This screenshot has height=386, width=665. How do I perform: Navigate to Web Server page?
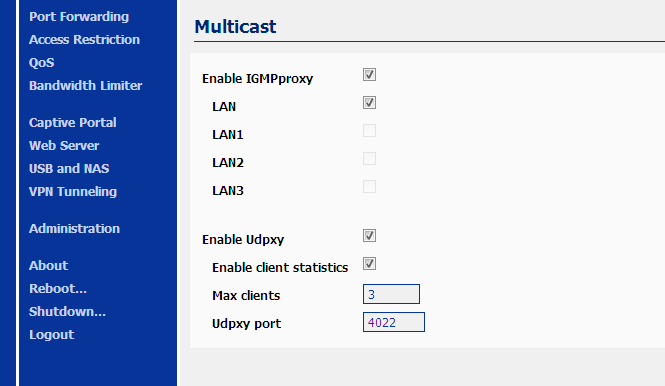64,145
